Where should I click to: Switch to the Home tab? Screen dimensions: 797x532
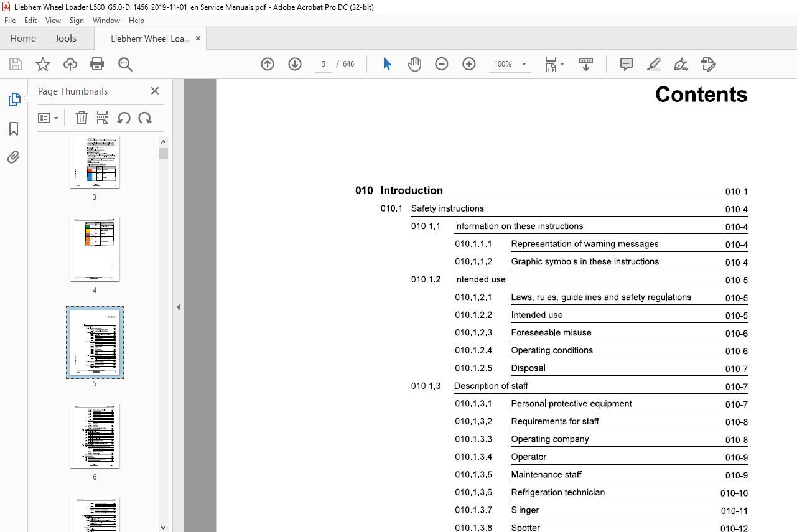coord(23,38)
